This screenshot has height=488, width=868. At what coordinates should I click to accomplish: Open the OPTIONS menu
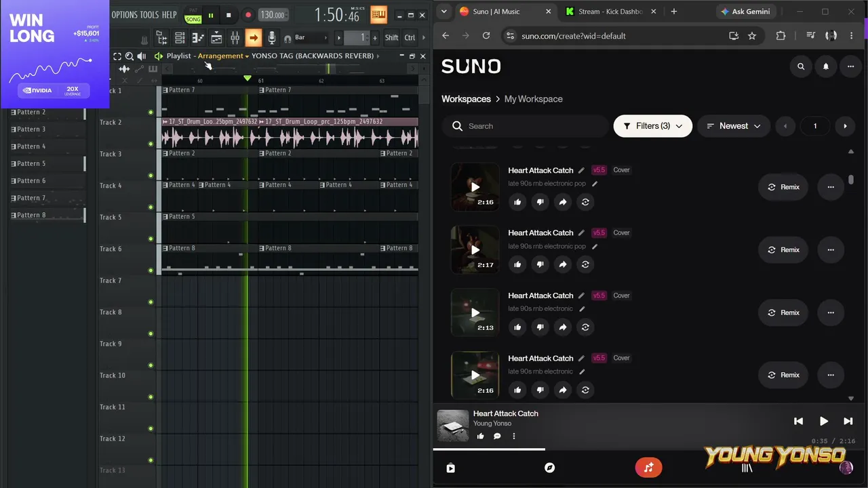click(x=125, y=15)
